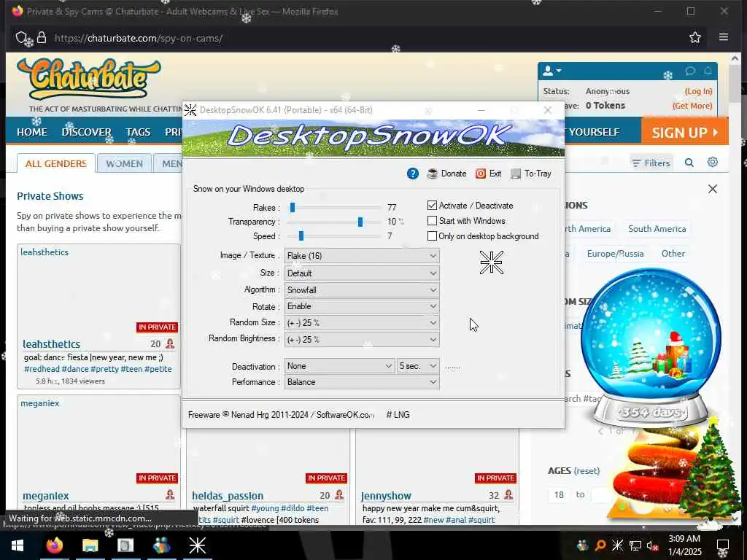747x560 pixels.
Task: Enable Start with Windows checkbox
Action: point(432,220)
